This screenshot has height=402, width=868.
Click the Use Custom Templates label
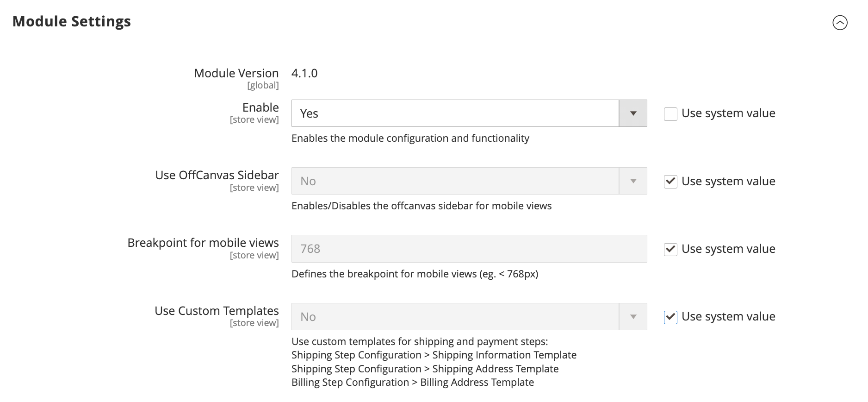click(x=217, y=311)
